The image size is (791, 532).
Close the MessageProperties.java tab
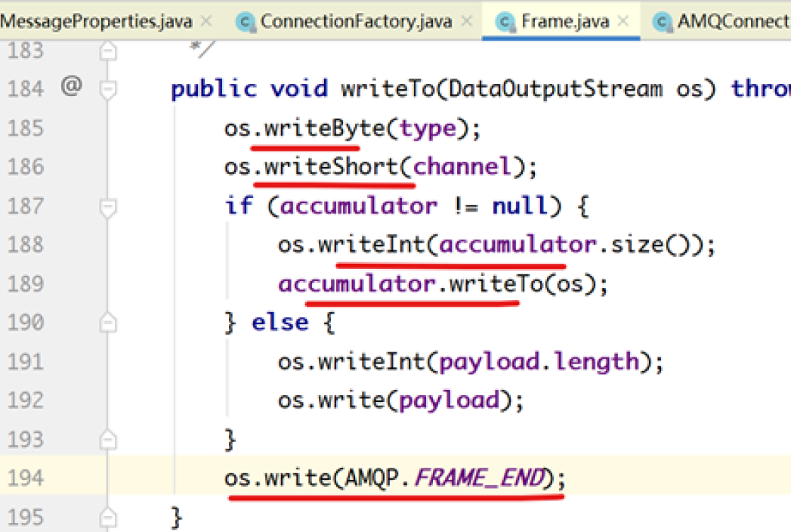coord(206,21)
